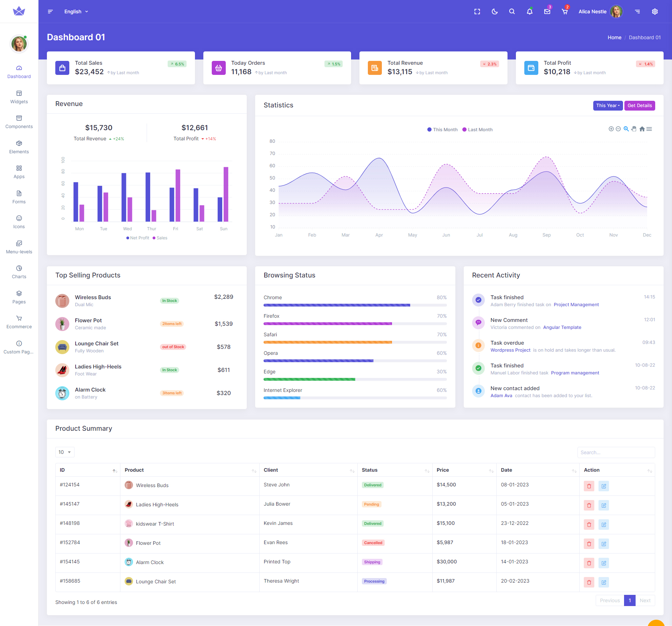This screenshot has height=626, width=672.
Task: Select the chart panning hand tool
Action: (x=634, y=129)
